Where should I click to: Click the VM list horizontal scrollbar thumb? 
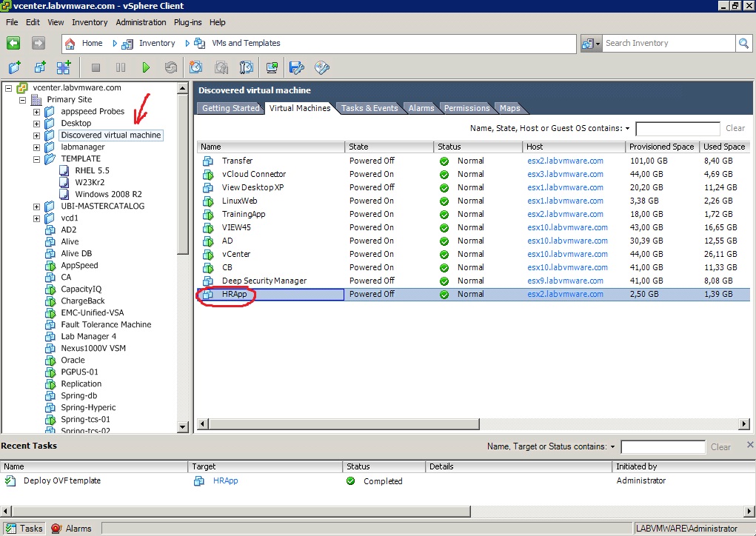point(344,424)
